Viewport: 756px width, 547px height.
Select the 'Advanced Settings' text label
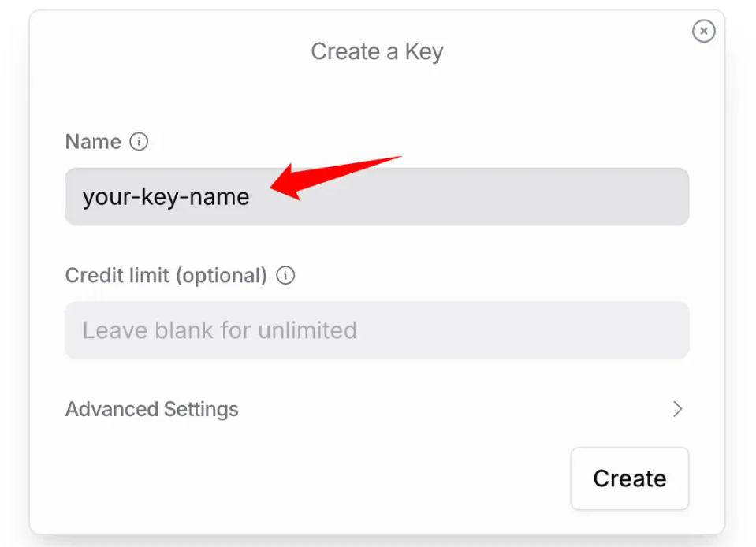click(152, 409)
